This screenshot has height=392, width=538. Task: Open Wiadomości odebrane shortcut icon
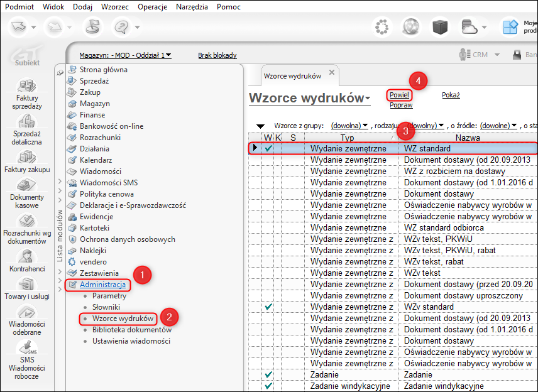click(26, 312)
